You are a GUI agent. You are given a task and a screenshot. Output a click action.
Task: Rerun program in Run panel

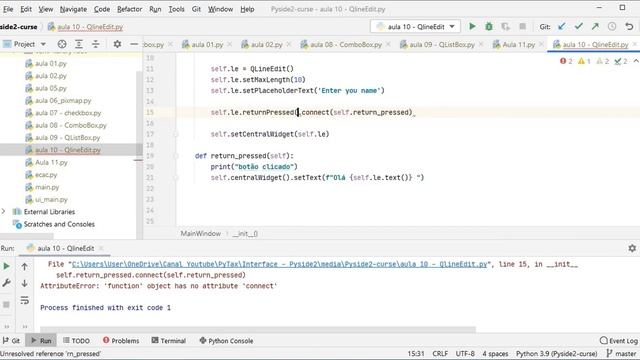coord(7,267)
